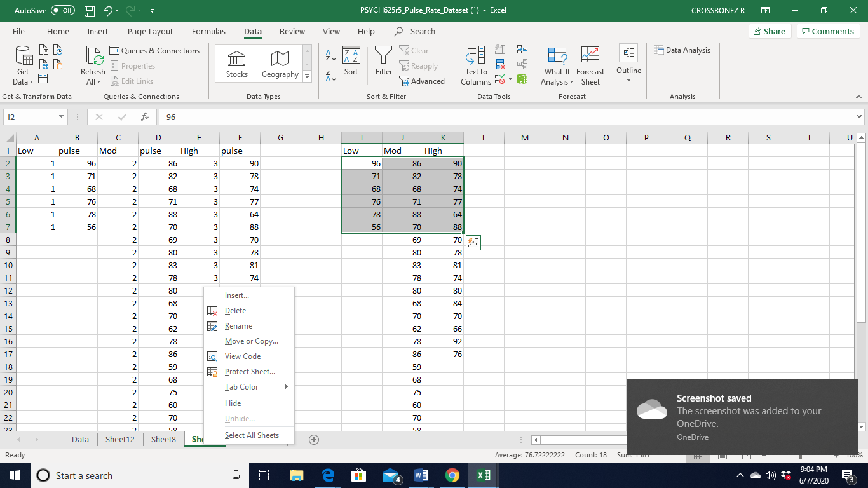Open Word from the taskbar
This screenshot has width=868, height=488.
[x=421, y=475]
